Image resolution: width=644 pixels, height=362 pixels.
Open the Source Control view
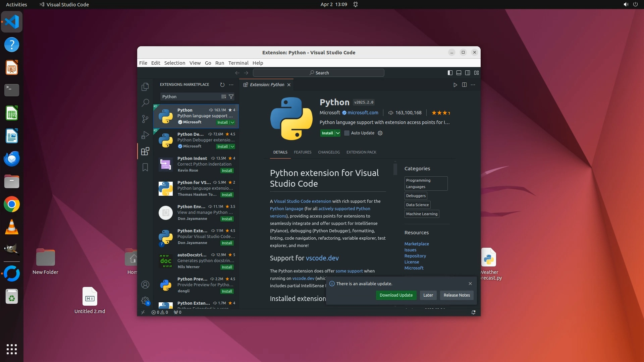(145, 119)
